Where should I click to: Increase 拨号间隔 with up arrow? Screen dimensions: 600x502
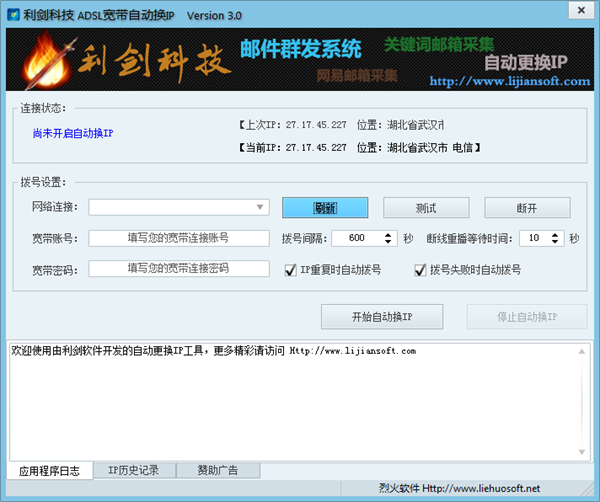(388, 235)
